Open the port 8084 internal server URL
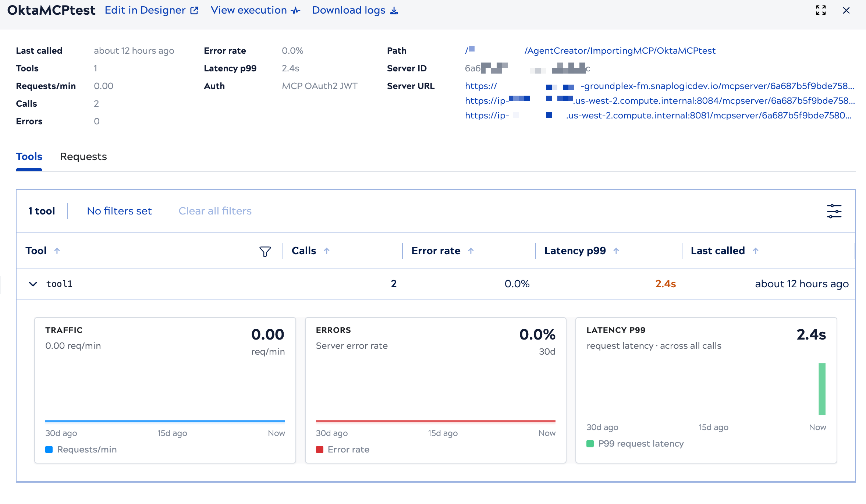The width and height of the screenshot is (866, 504). pos(660,101)
